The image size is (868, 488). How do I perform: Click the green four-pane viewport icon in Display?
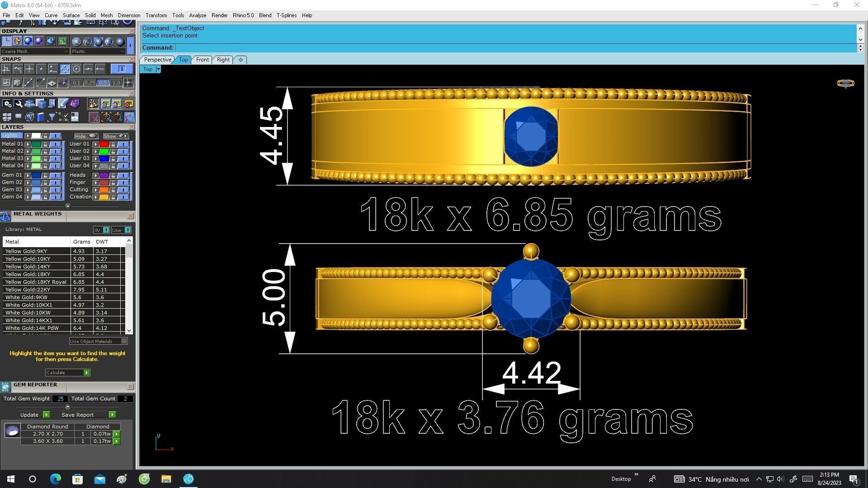tap(62, 41)
